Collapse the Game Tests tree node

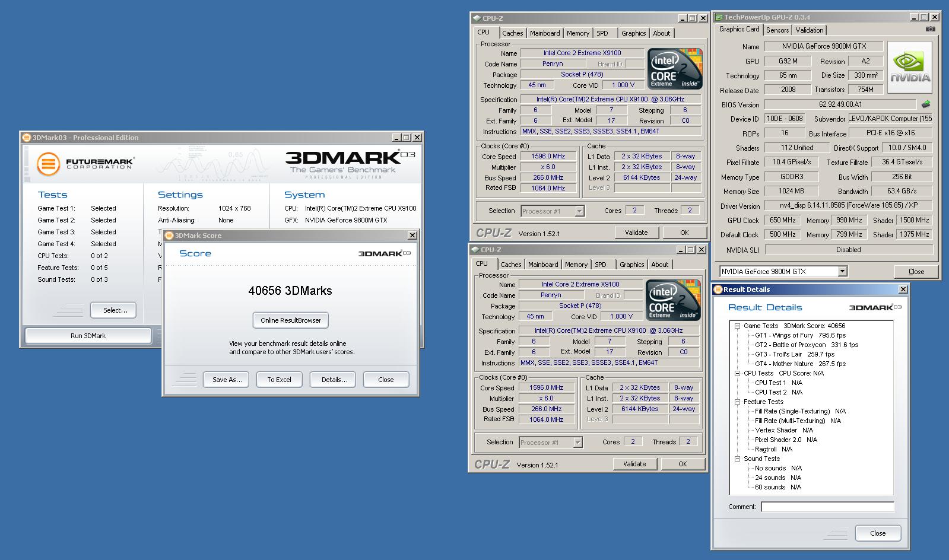pyautogui.click(x=738, y=326)
